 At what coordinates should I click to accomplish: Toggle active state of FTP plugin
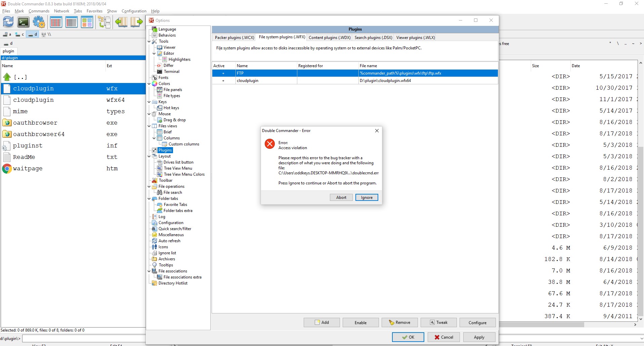click(223, 73)
